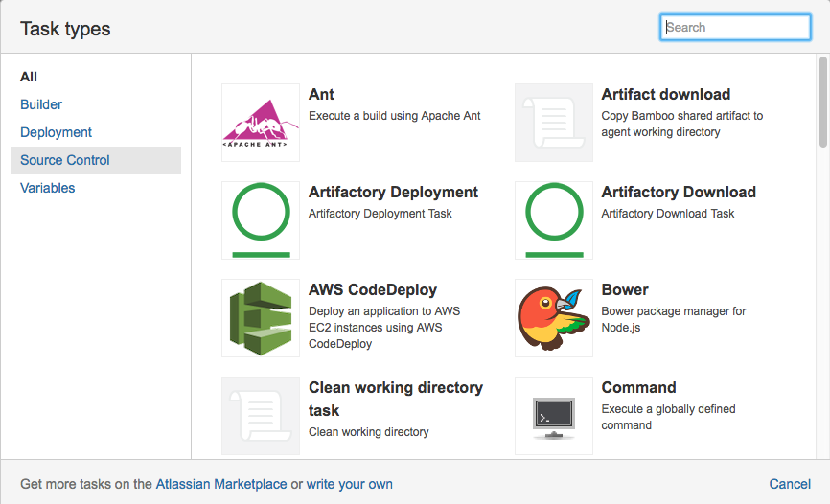
Task: Click the Command terminal monitor icon
Action: pyautogui.click(x=554, y=416)
